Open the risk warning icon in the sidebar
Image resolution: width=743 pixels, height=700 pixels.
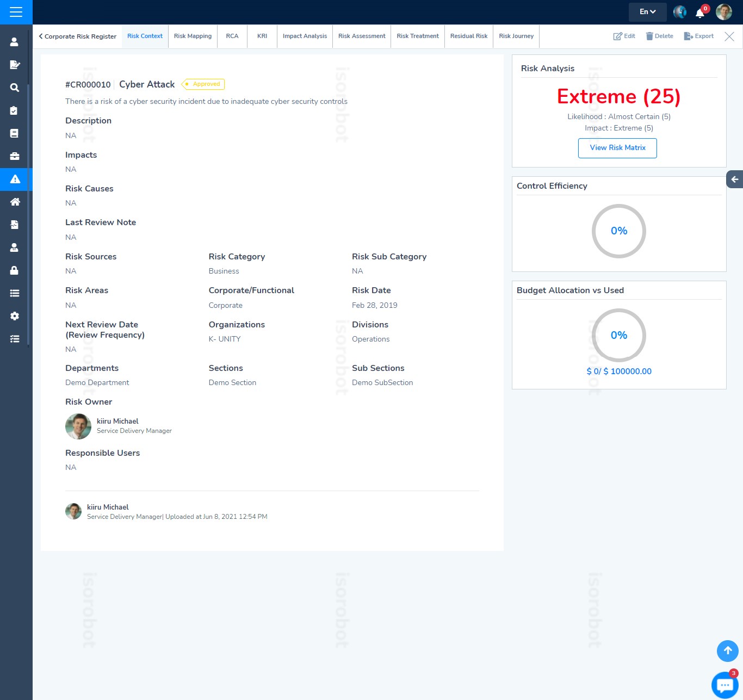[14, 179]
